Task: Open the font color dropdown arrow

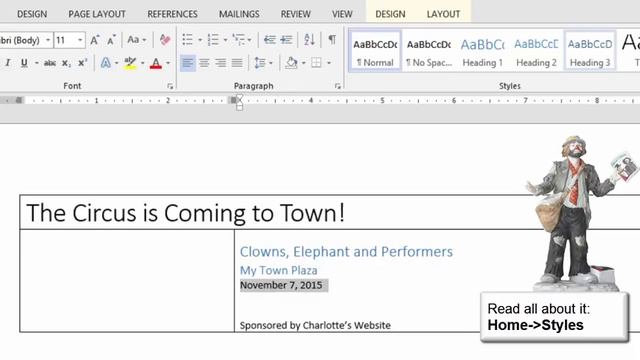Action: [x=168, y=63]
